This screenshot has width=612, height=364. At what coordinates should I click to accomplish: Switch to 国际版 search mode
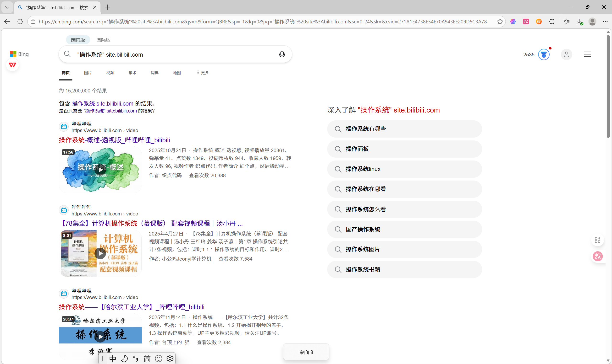coord(103,40)
